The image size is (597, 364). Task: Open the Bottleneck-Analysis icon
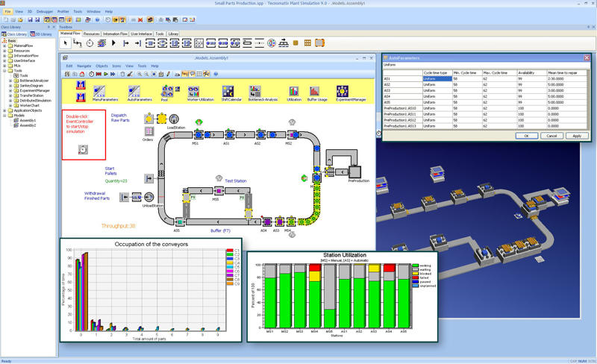point(255,92)
